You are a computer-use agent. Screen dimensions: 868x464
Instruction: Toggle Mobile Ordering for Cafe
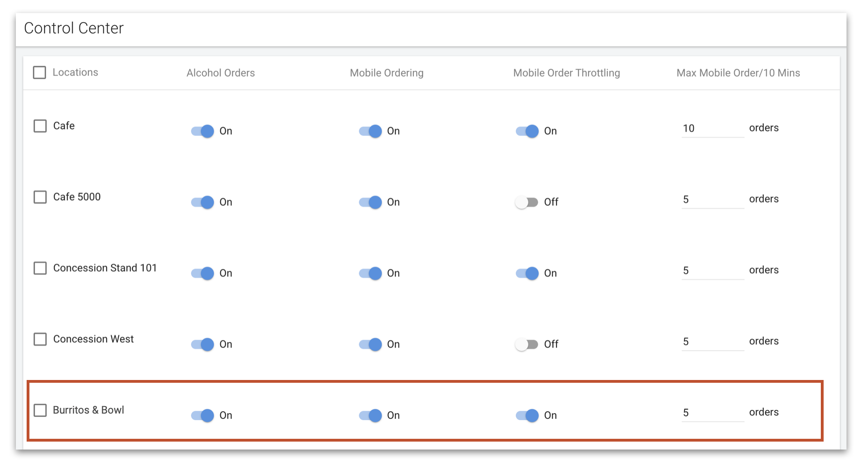[x=370, y=131]
